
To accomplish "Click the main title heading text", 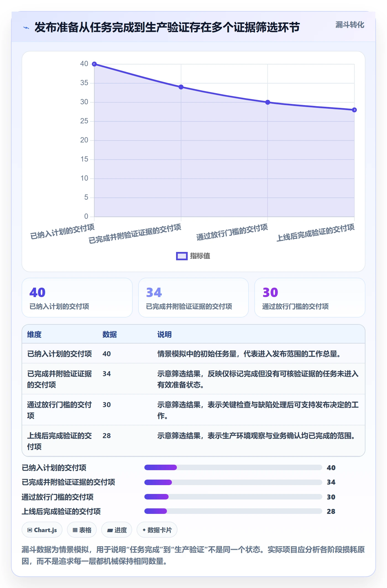I will [167, 27].
